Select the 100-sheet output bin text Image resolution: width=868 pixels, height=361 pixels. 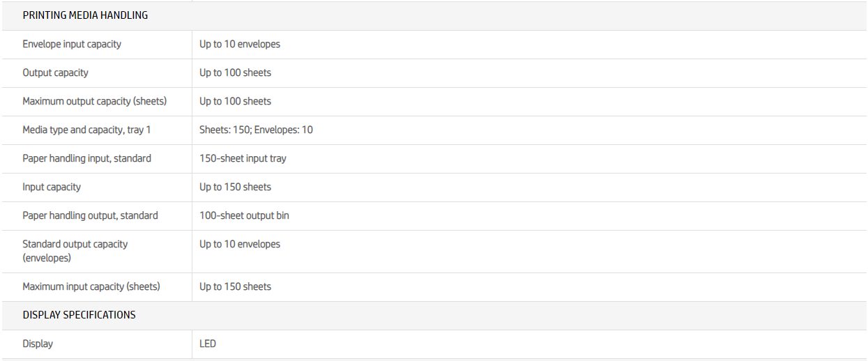pos(244,215)
